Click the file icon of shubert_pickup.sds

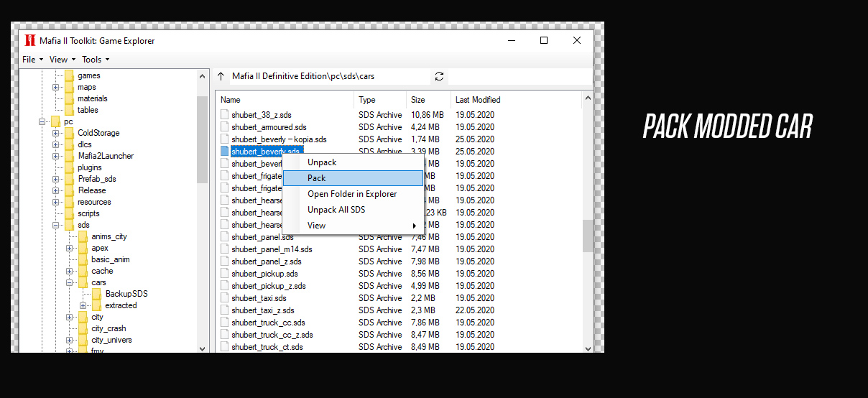(224, 274)
